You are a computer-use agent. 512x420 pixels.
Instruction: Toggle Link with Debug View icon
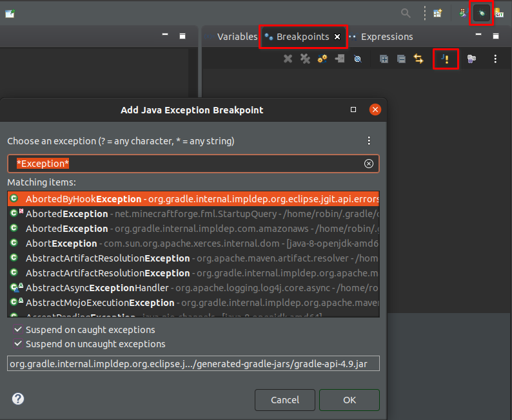418,59
